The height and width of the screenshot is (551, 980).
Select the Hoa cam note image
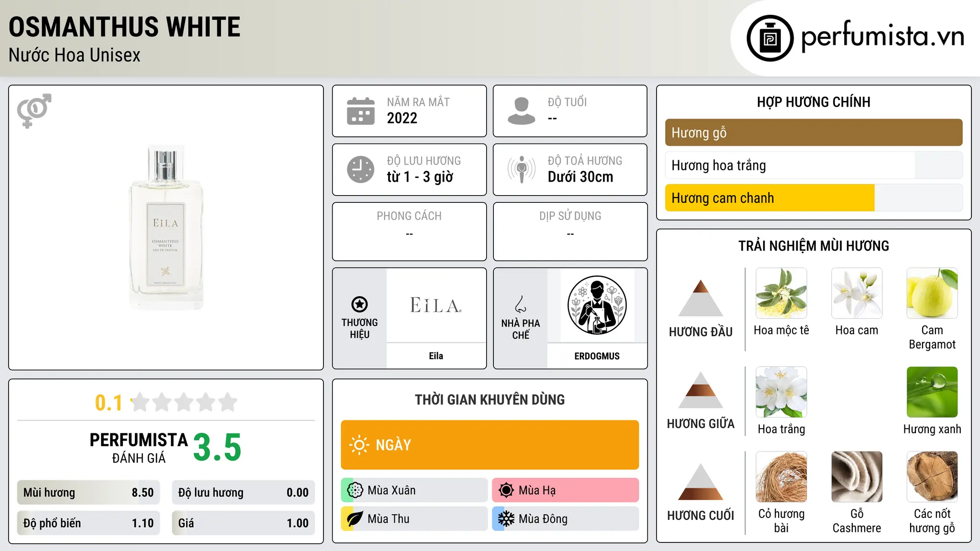coord(857,293)
